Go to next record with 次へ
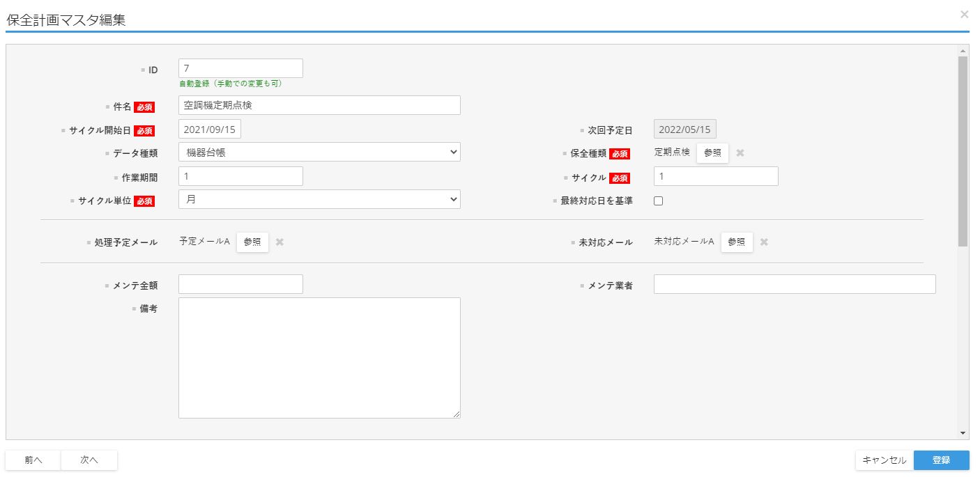 (89, 460)
